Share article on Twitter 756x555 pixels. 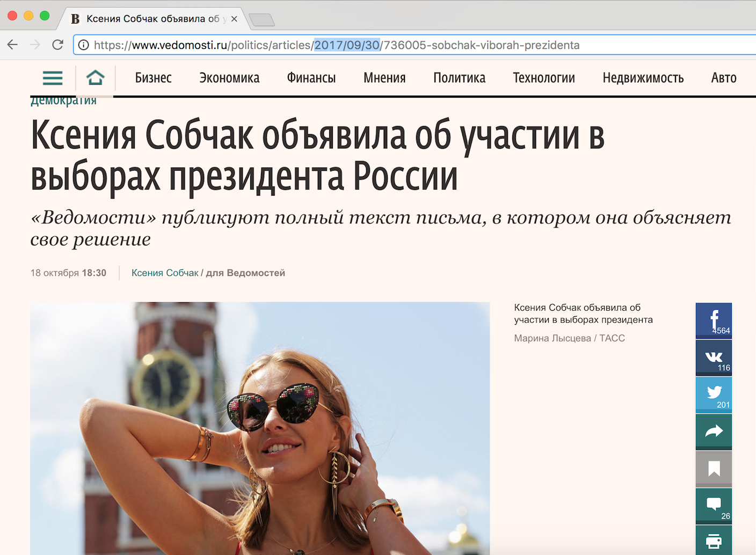714,395
